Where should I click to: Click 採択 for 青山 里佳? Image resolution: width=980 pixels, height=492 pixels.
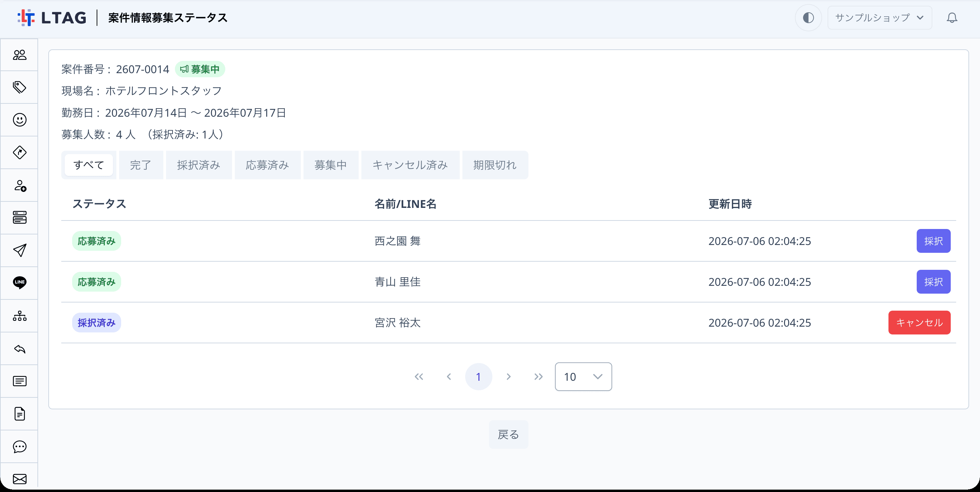pyautogui.click(x=933, y=282)
